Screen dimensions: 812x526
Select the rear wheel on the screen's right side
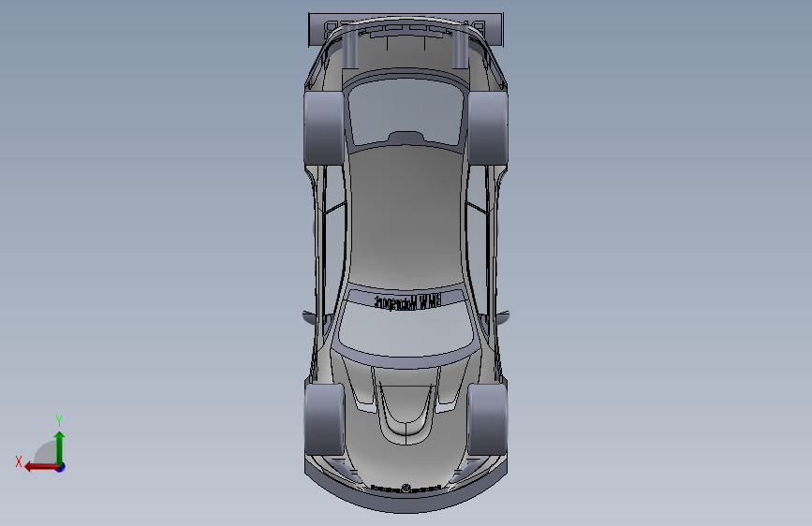pyautogui.click(x=487, y=128)
